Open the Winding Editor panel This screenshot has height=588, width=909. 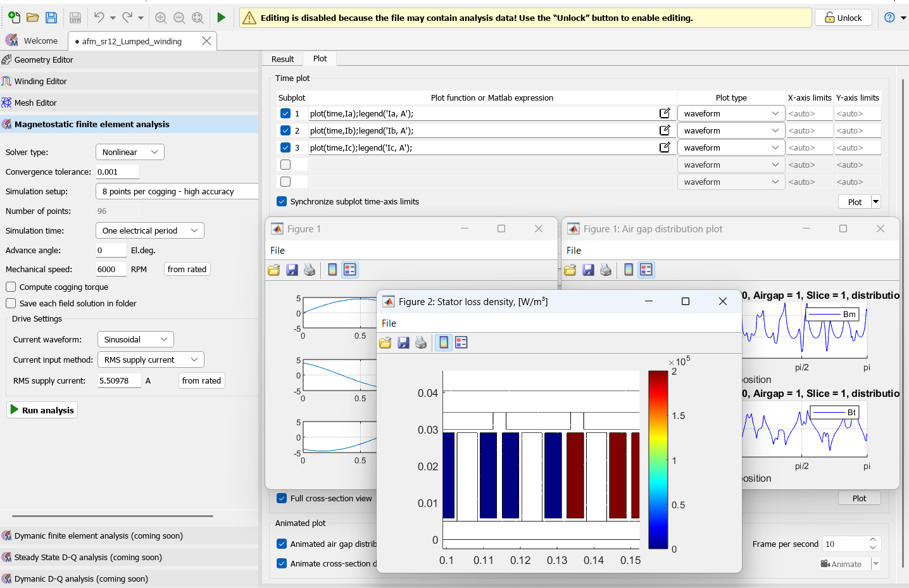point(41,81)
